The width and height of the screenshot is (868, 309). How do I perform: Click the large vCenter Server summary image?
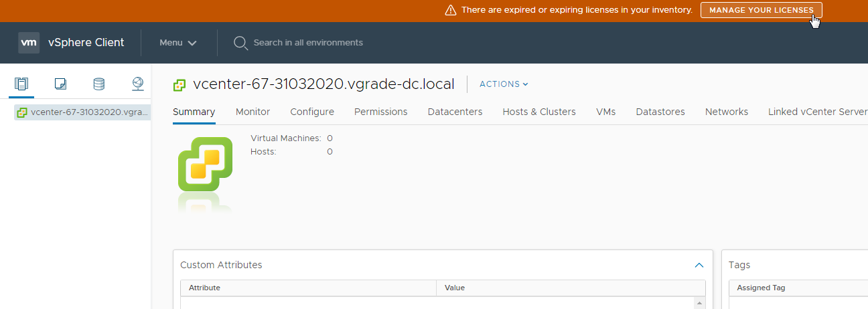[205, 164]
